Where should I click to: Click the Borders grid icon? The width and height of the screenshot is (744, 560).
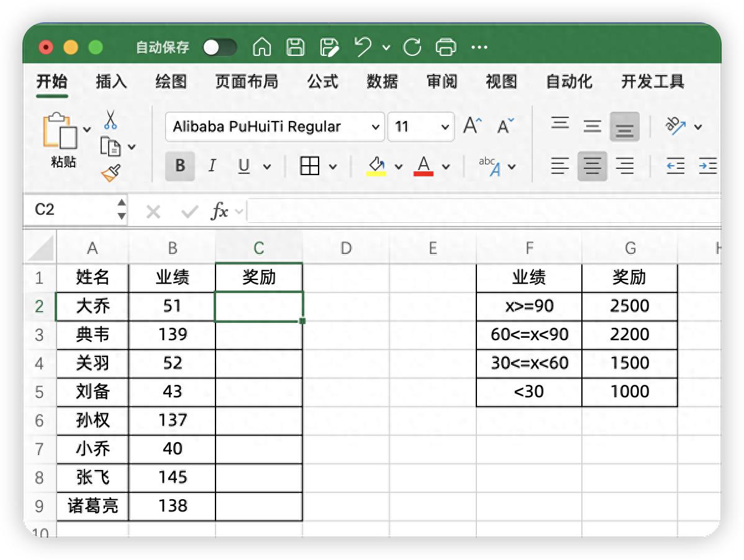point(310,166)
